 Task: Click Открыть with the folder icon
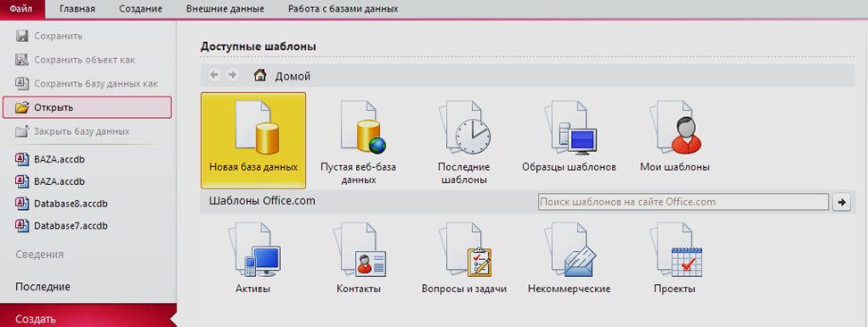click(87, 107)
